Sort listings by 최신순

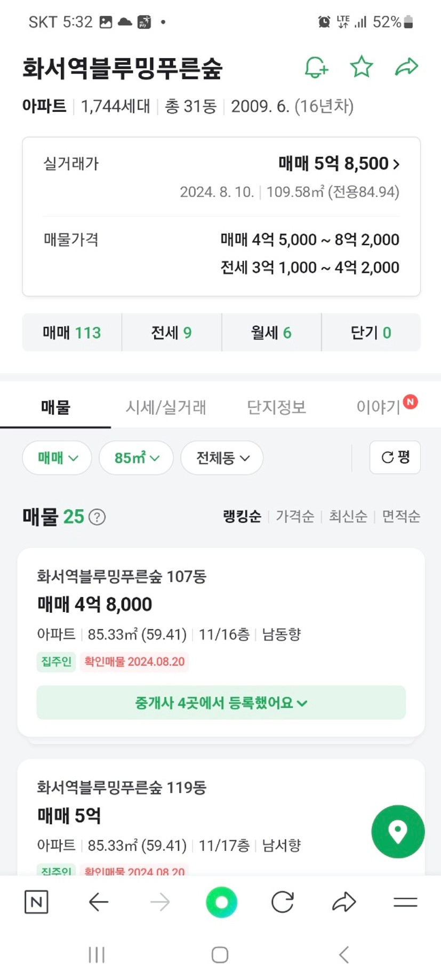pos(348,516)
